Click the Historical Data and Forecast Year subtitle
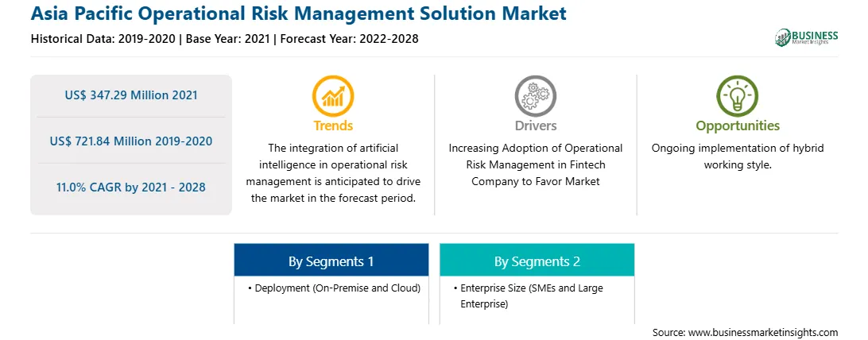 click(x=224, y=39)
